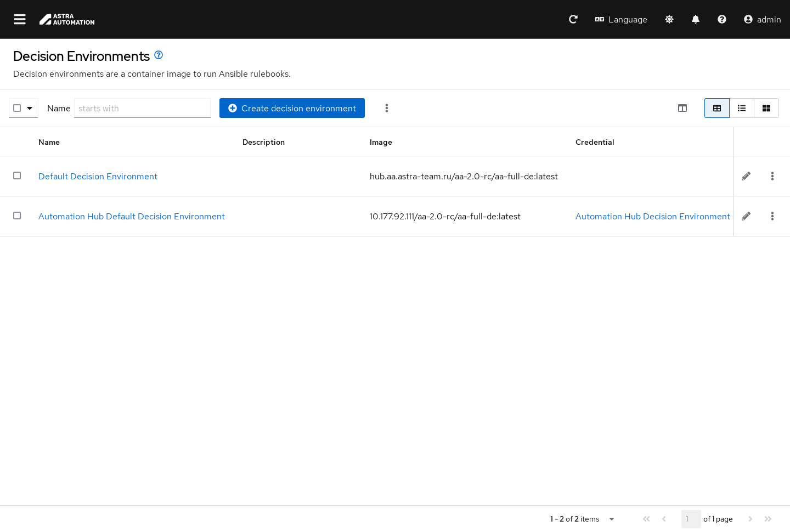Open the hamburger navigation menu
Screen dimensions: 790x532
pos(20,19)
